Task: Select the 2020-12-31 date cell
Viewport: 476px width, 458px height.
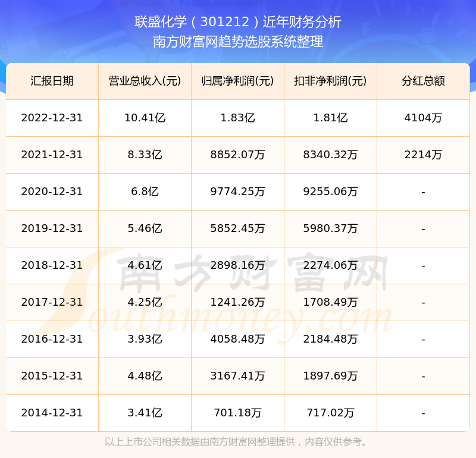Action: click(x=52, y=192)
